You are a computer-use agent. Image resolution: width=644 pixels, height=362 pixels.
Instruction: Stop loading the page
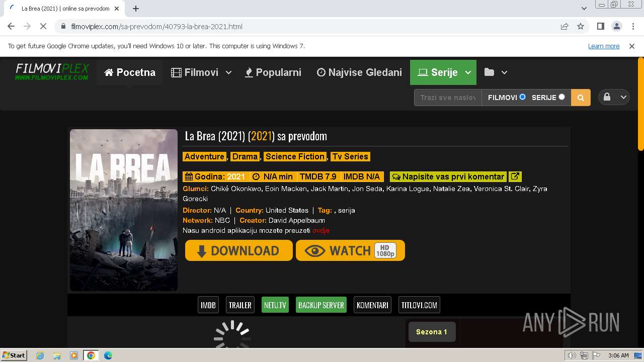point(43,26)
